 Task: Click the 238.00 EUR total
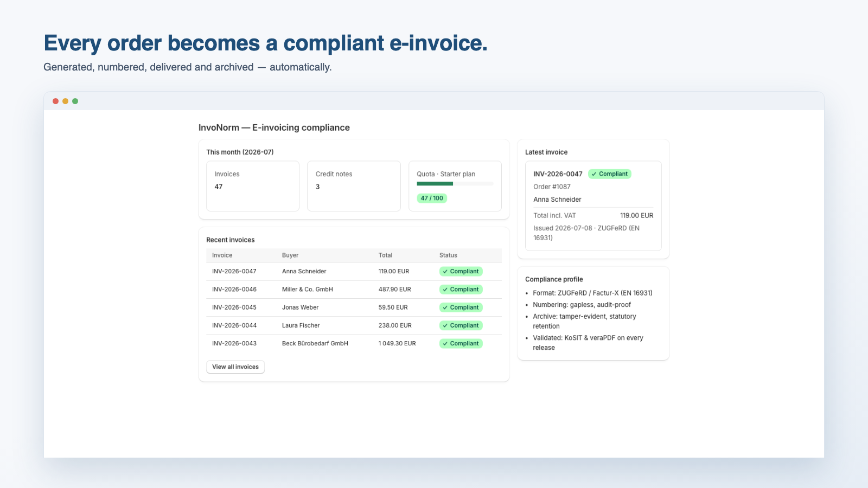[395, 326]
